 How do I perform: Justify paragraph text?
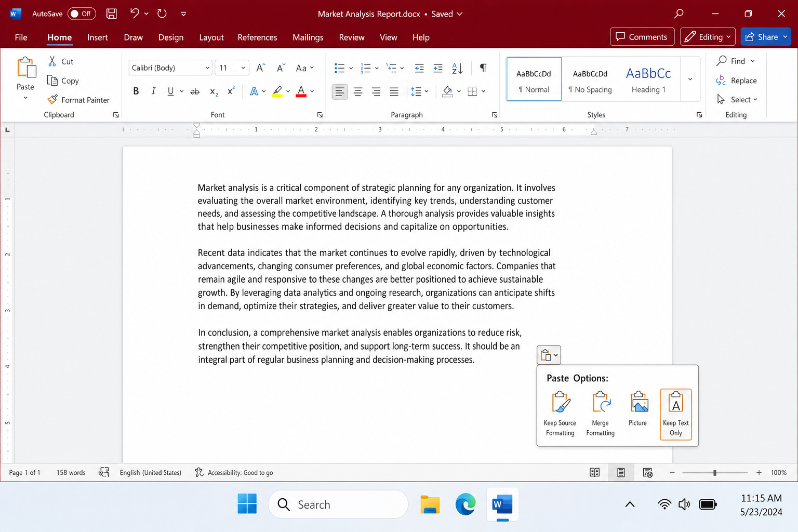coord(394,92)
